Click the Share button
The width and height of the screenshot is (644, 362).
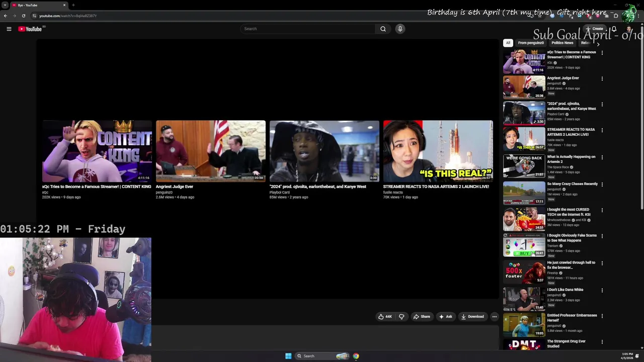[x=422, y=317]
